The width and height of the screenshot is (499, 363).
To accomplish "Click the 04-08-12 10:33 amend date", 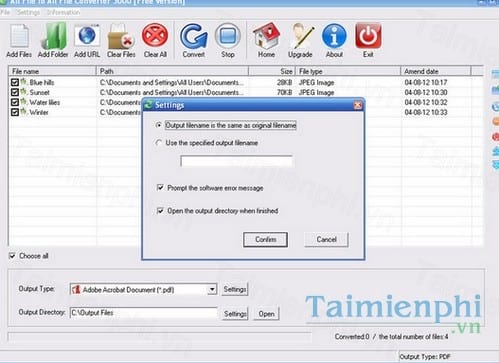I will (426, 112).
